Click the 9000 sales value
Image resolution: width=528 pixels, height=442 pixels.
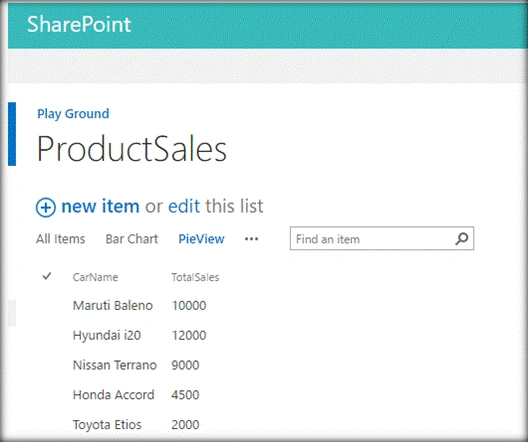pos(185,365)
